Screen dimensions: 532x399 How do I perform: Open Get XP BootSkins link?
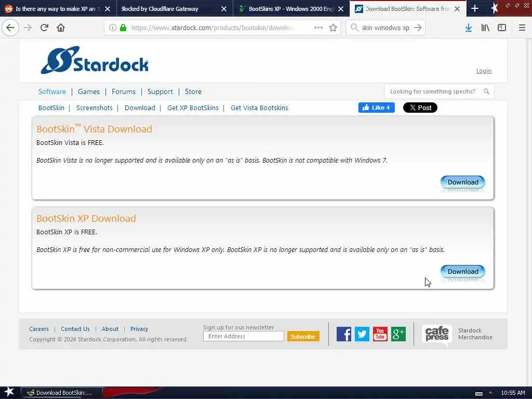click(193, 108)
